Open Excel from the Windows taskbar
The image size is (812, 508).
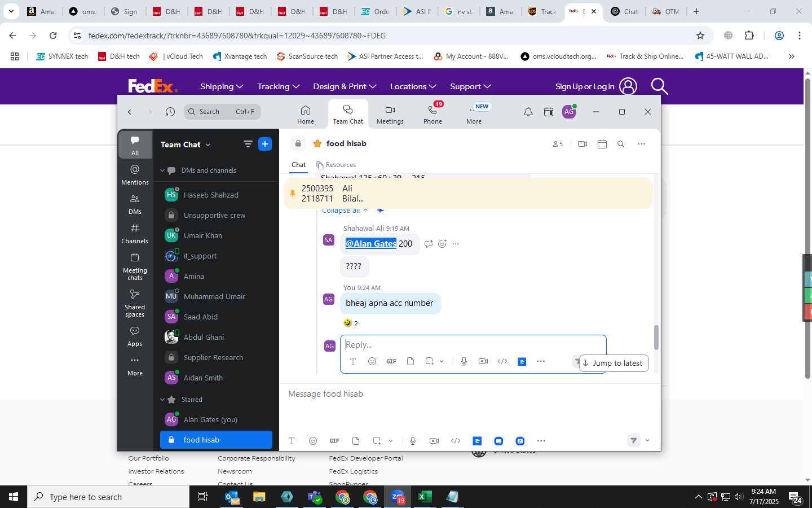(425, 497)
